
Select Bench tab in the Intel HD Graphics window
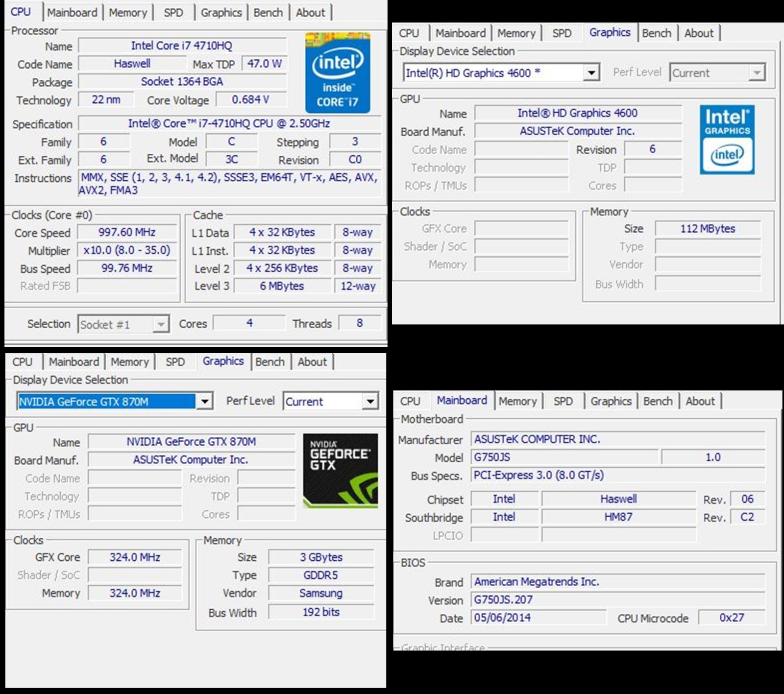657,33
